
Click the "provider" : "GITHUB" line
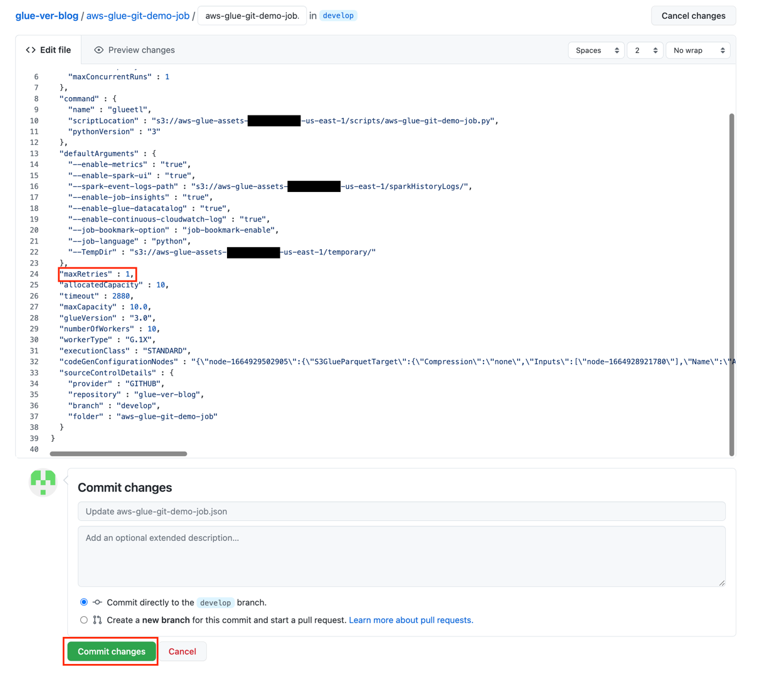117,383
